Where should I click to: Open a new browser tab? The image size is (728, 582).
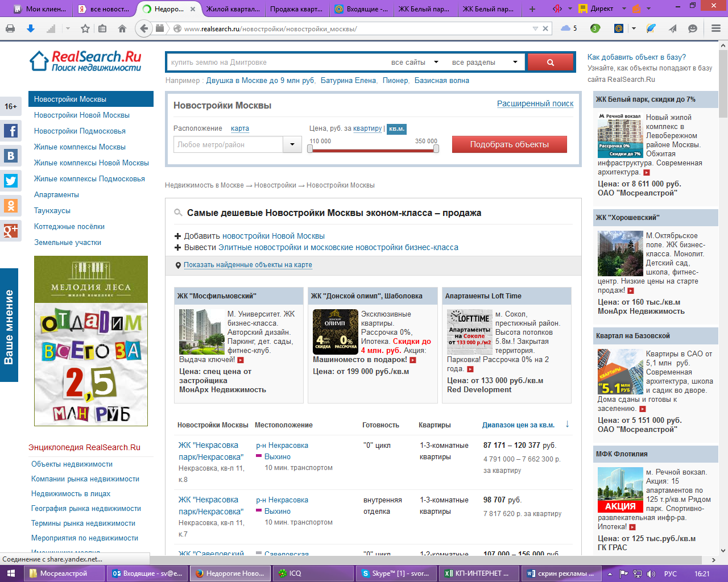[x=532, y=9]
